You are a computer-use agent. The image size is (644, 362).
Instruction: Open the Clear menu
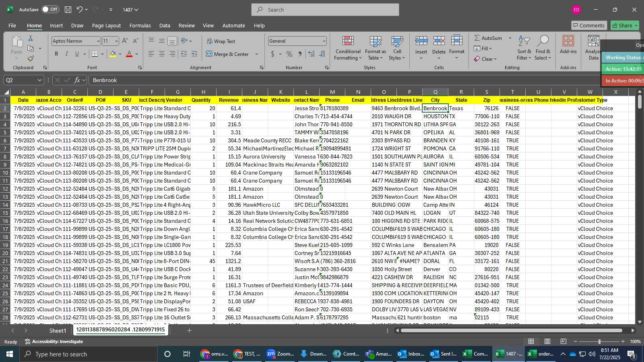pos(485,59)
